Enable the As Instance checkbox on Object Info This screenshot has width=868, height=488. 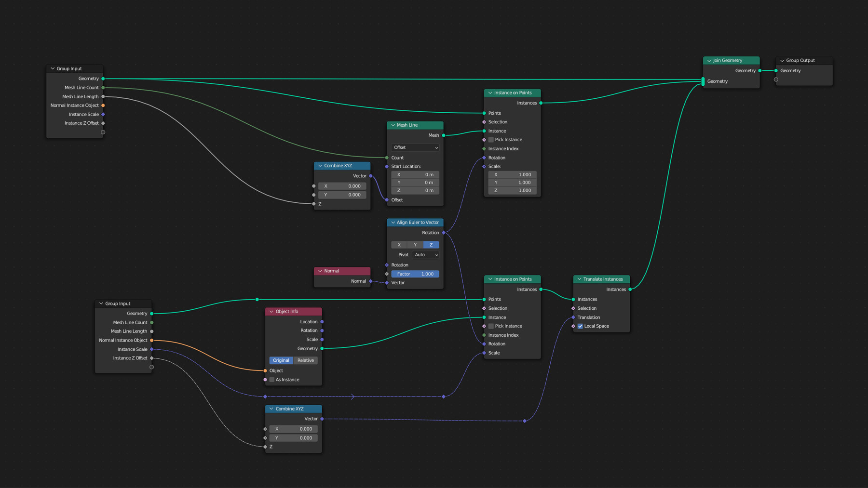click(271, 379)
